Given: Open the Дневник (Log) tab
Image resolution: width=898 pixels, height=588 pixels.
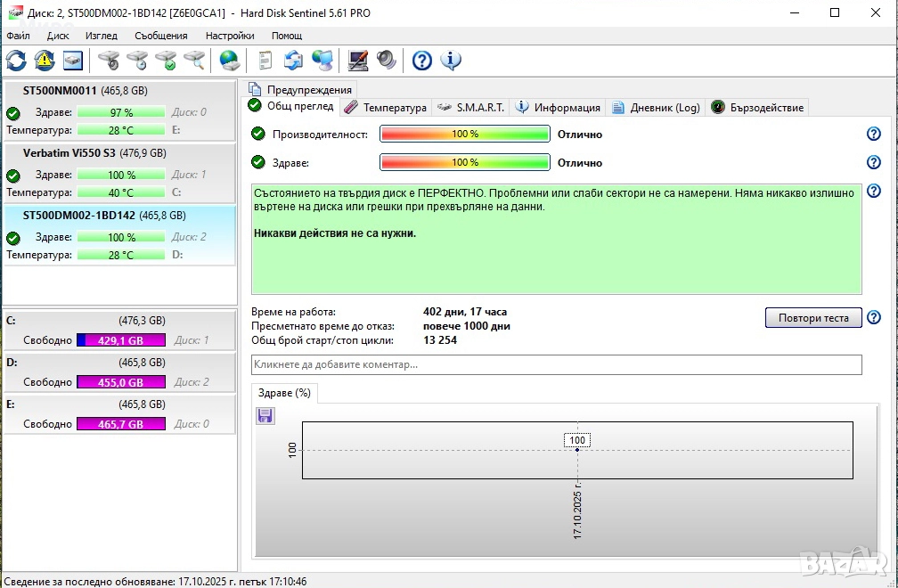Looking at the screenshot, I should coord(655,107).
